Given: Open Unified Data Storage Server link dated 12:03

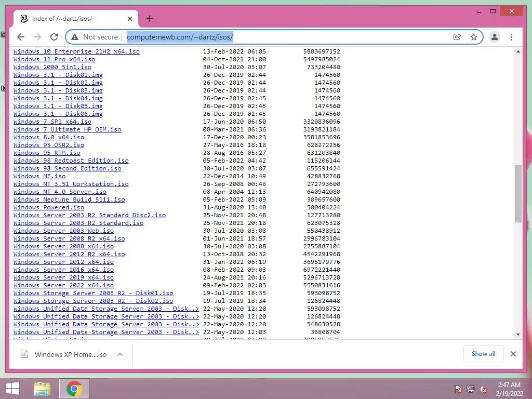Looking at the screenshot, I should pos(106,332).
